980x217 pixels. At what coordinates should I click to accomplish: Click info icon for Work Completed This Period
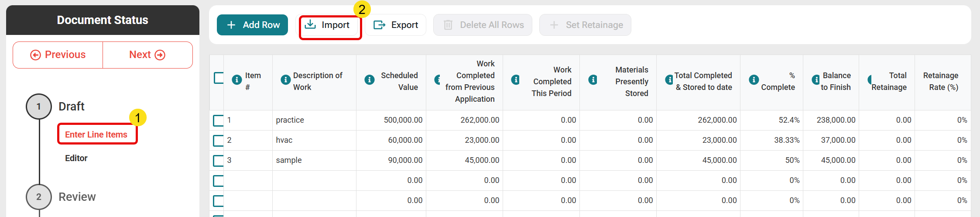coord(515,80)
